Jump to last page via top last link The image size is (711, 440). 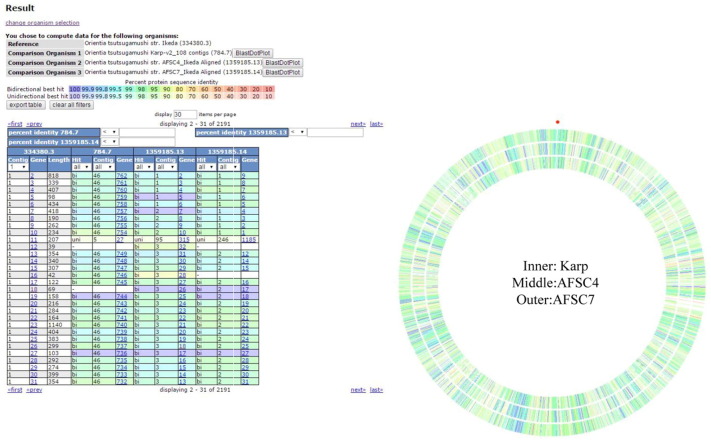click(376, 123)
